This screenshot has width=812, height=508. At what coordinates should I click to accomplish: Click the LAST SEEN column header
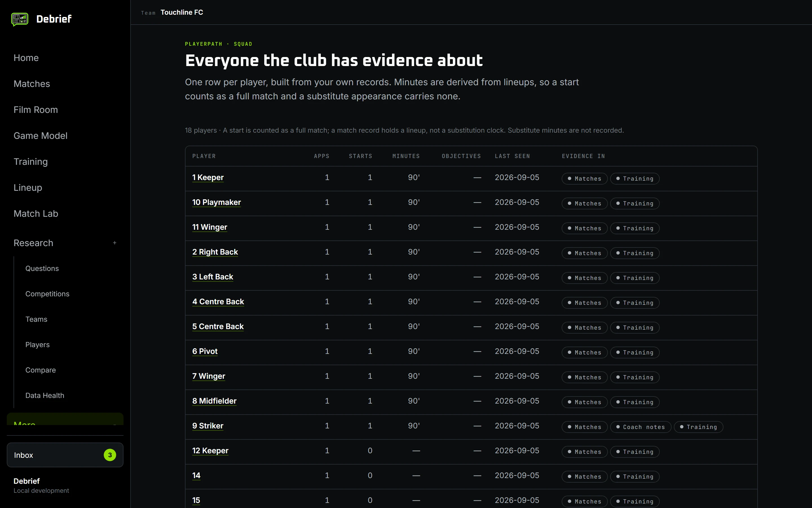(x=512, y=156)
